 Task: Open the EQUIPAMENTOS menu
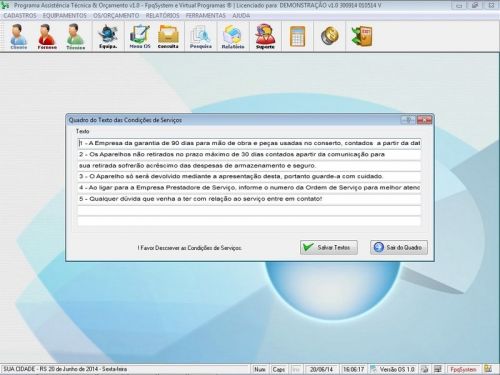[x=65, y=16]
